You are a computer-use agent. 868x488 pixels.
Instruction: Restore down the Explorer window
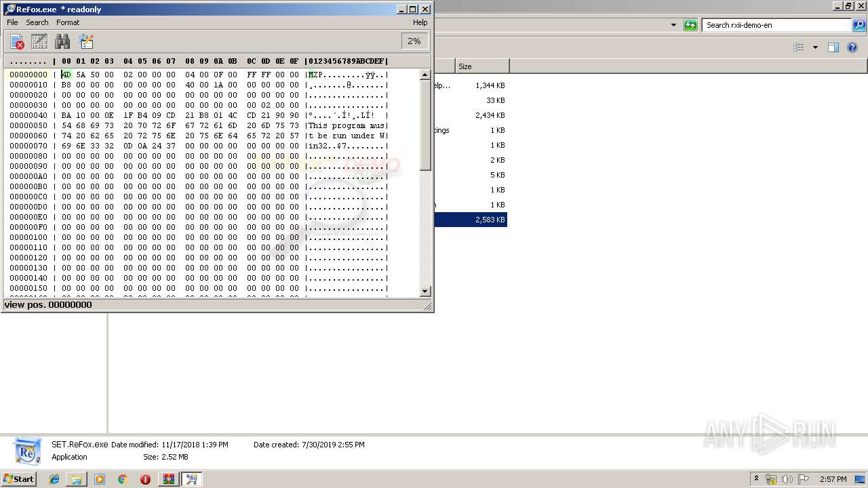click(x=848, y=5)
